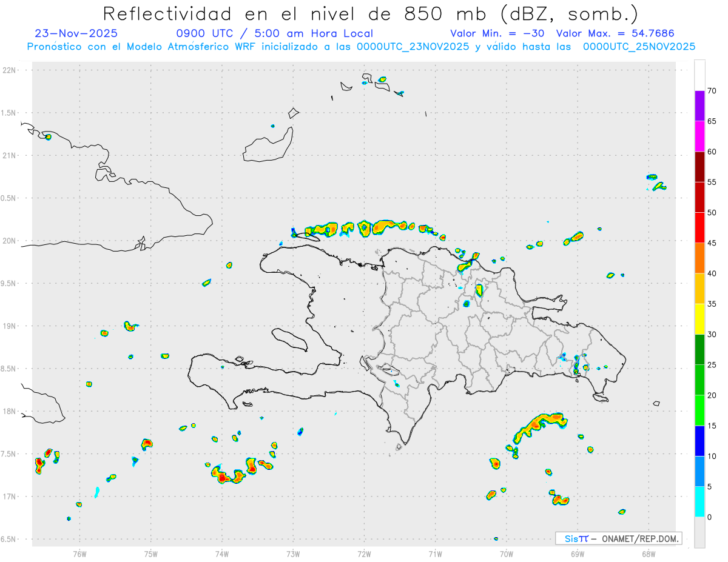Click the "22N" latitude label
This screenshot has height=562, width=728.
point(10,70)
